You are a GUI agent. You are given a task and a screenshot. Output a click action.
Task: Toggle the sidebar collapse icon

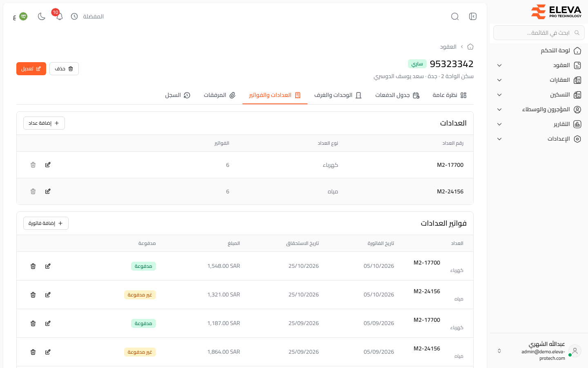(x=473, y=16)
